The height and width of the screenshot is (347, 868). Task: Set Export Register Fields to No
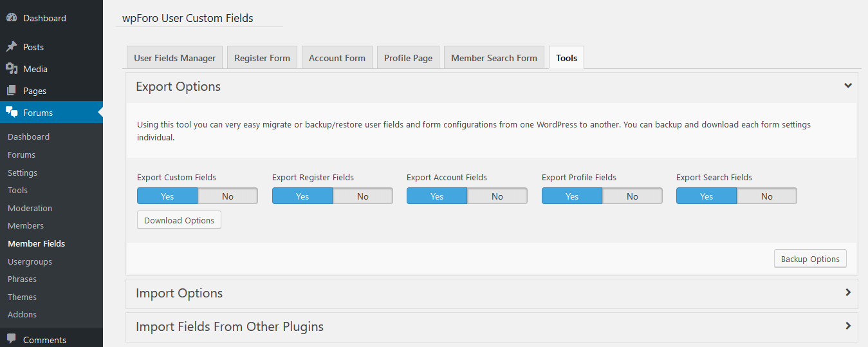click(363, 196)
